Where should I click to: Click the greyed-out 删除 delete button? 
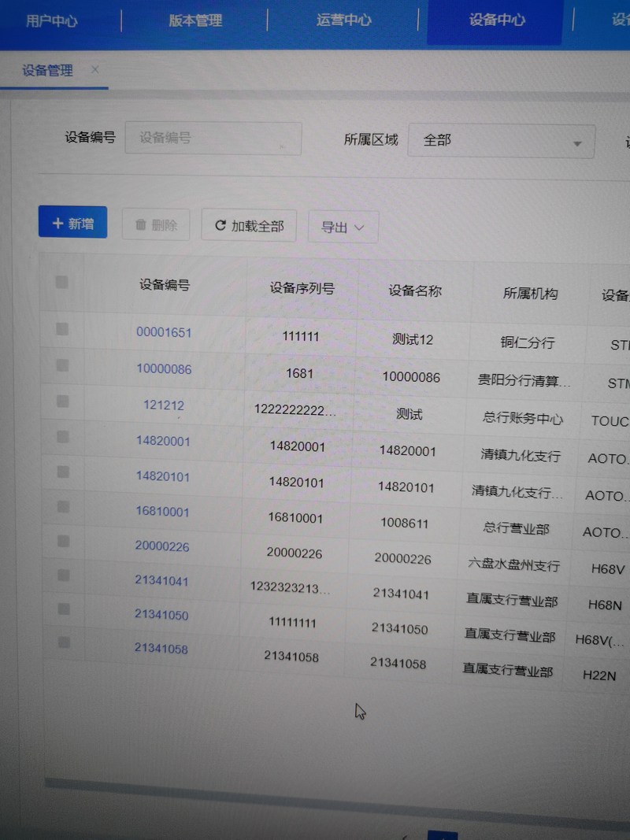point(156,225)
